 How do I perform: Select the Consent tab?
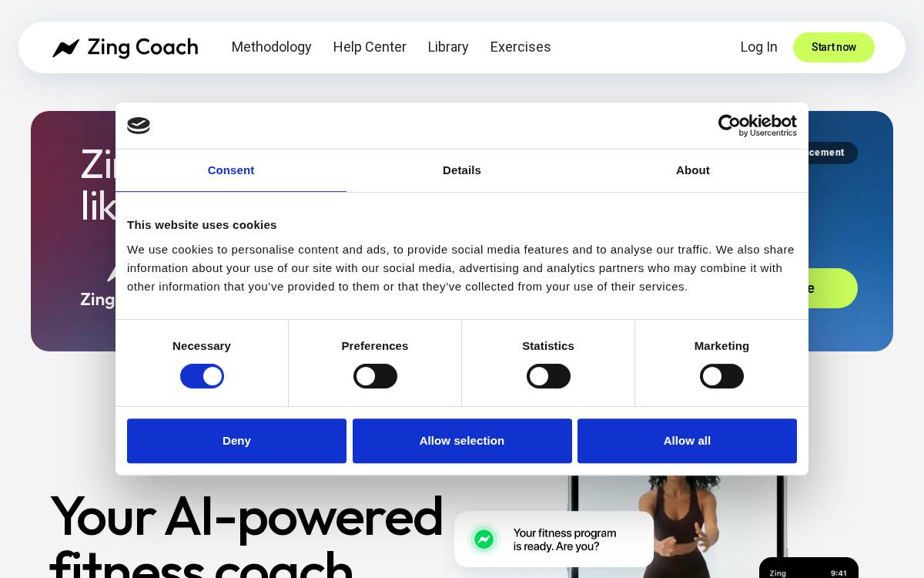(x=231, y=170)
